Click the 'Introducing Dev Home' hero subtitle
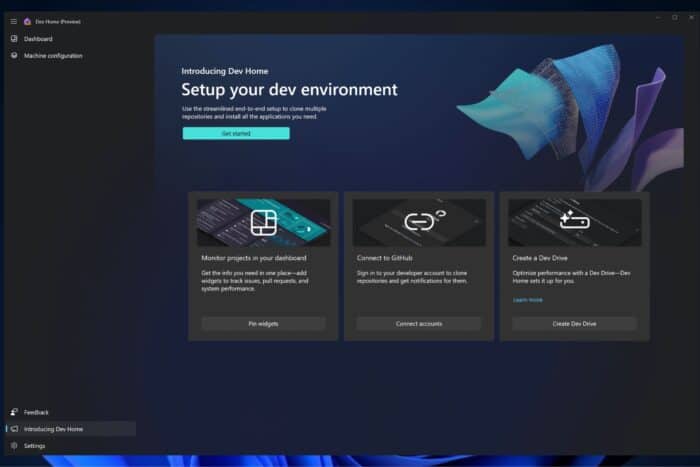The height and width of the screenshot is (467, 700). 225,71
